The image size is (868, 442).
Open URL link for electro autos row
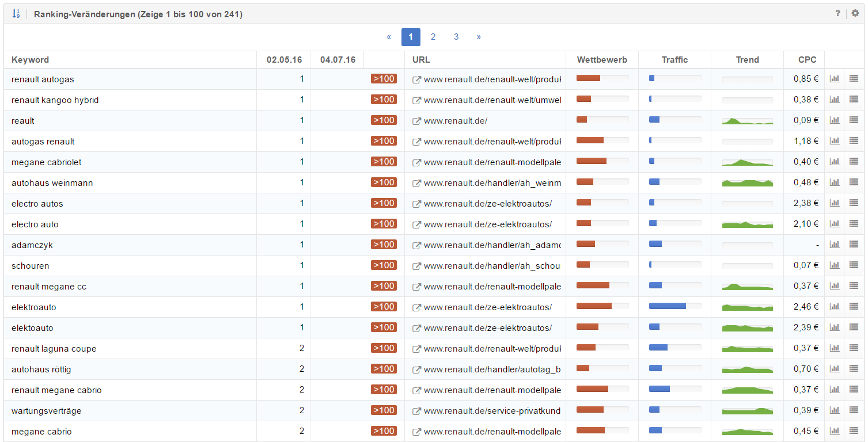coord(488,204)
